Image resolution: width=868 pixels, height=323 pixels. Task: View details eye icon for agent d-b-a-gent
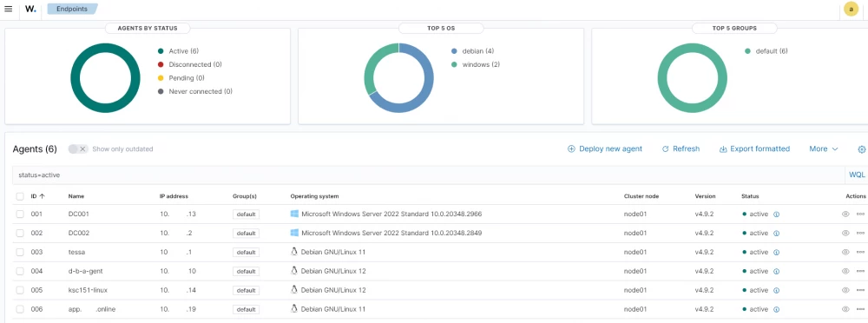[x=845, y=272]
